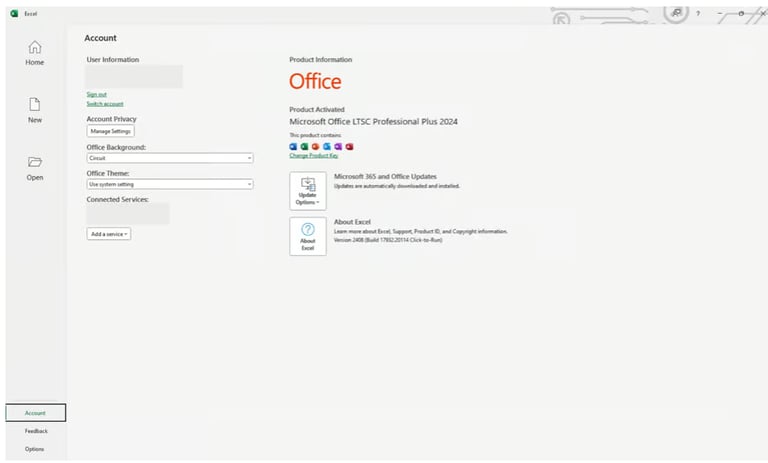Open the Open file page
Image resolution: width=768 pixels, height=463 pixels.
pyautogui.click(x=34, y=168)
